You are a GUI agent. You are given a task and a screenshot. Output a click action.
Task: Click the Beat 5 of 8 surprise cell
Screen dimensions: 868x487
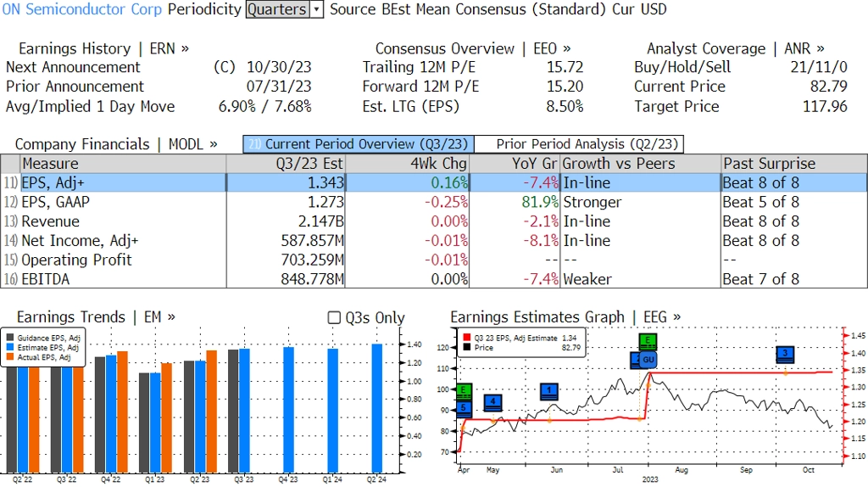pyautogui.click(x=761, y=202)
